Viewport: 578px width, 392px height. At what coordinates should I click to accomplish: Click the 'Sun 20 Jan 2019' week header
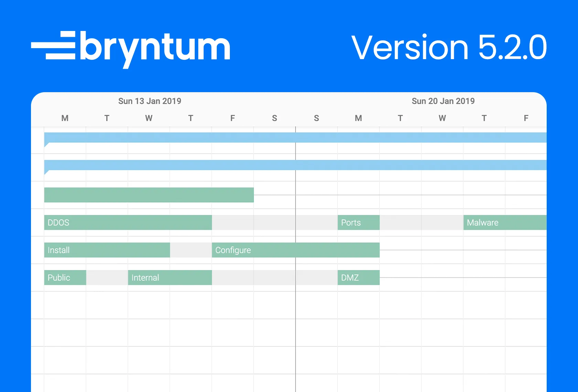[443, 101]
